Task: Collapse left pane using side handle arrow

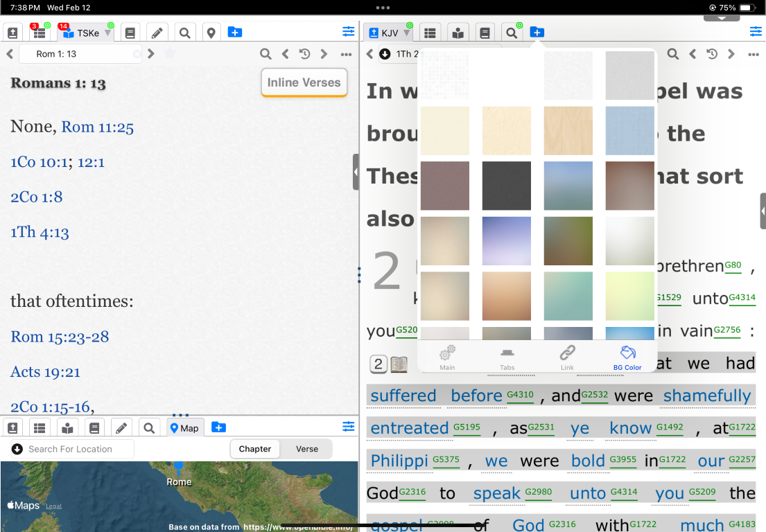Action: [356, 172]
